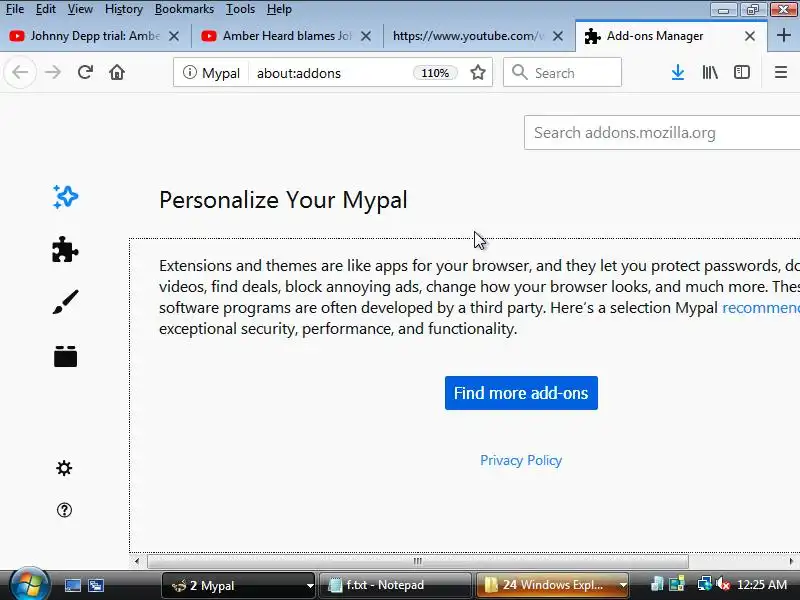This screenshot has width=800, height=600.
Task: Open the hamburger application menu
Action: coord(781,72)
